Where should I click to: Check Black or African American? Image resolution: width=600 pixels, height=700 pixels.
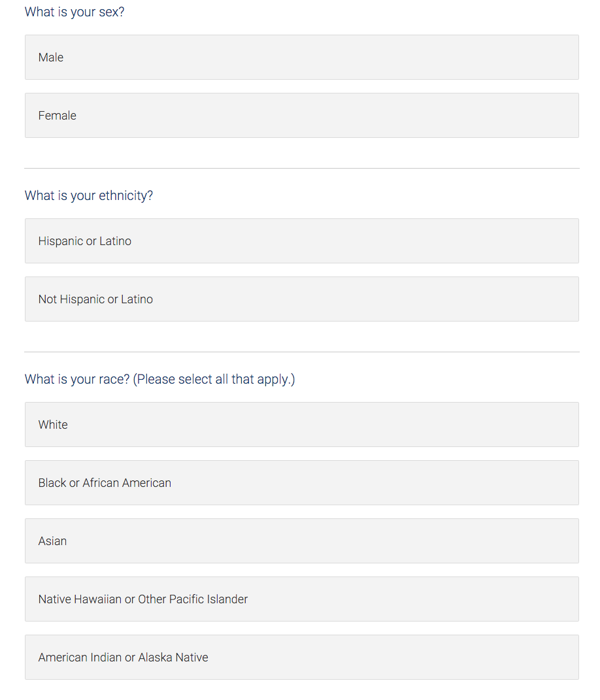coord(301,483)
